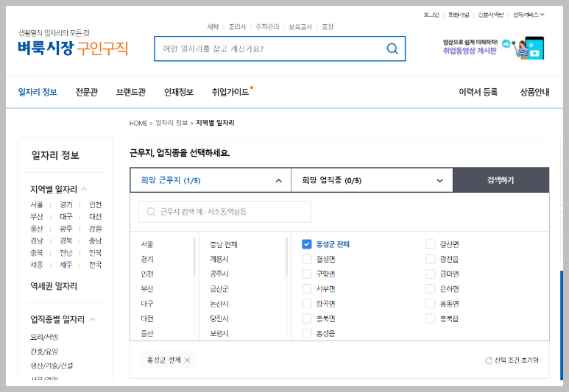Go to 이력서 등록
569x392 pixels.
click(478, 92)
